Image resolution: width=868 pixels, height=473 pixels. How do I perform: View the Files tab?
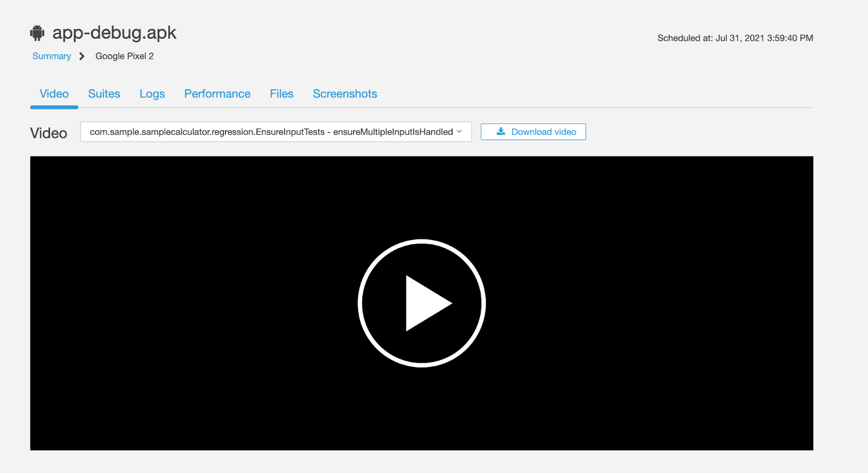click(x=282, y=94)
